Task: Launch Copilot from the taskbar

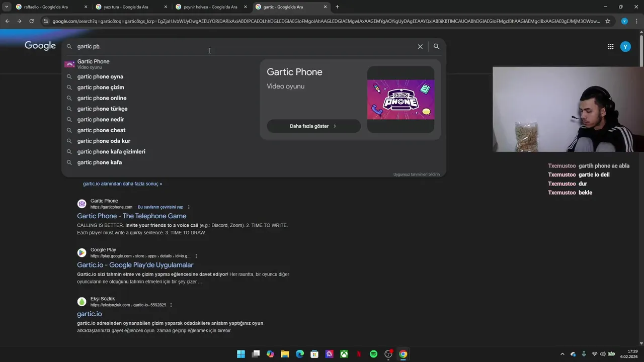Action: (270, 354)
